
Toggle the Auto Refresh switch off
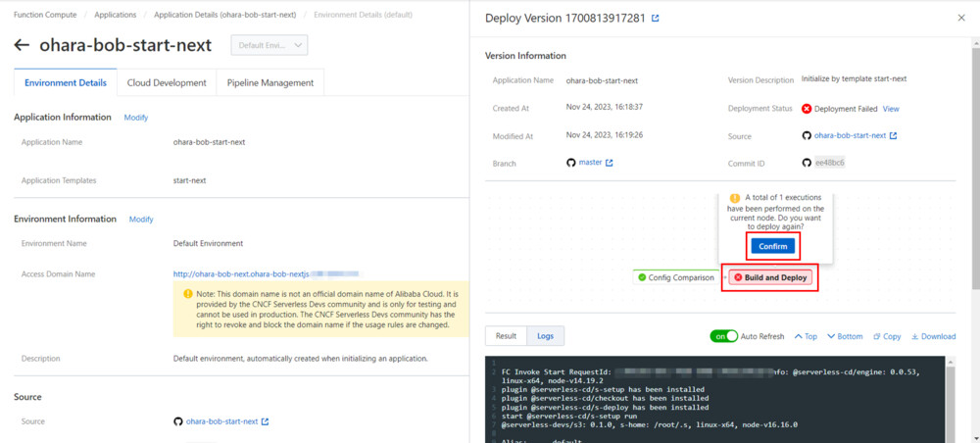pyautogui.click(x=724, y=336)
